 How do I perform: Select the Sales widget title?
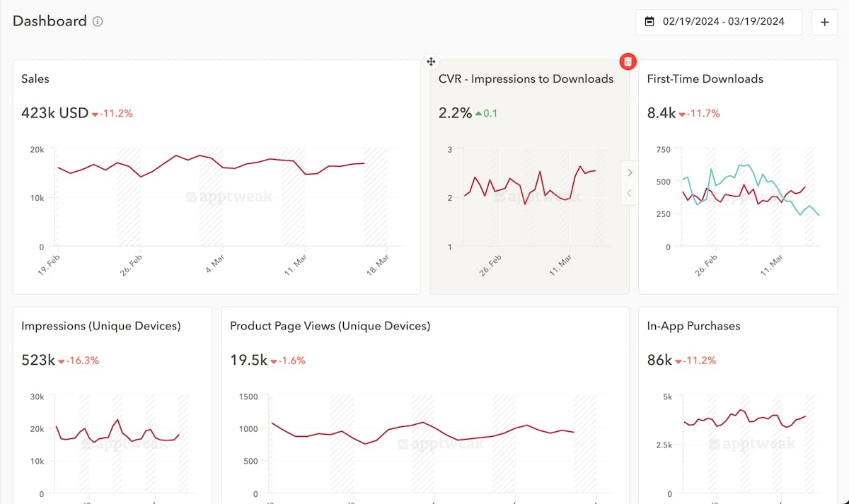pyautogui.click(x=35, y=79)
